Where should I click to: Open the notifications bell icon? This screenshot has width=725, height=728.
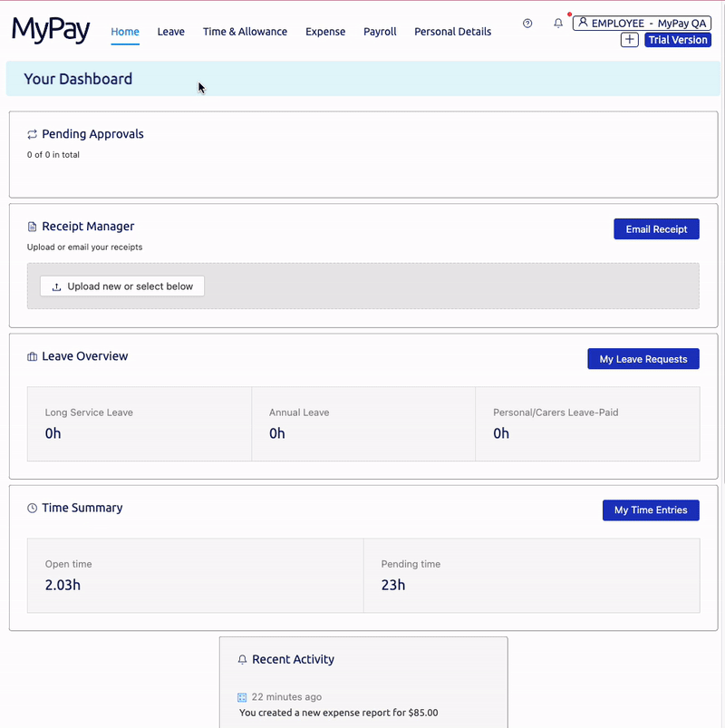(558, 24)
